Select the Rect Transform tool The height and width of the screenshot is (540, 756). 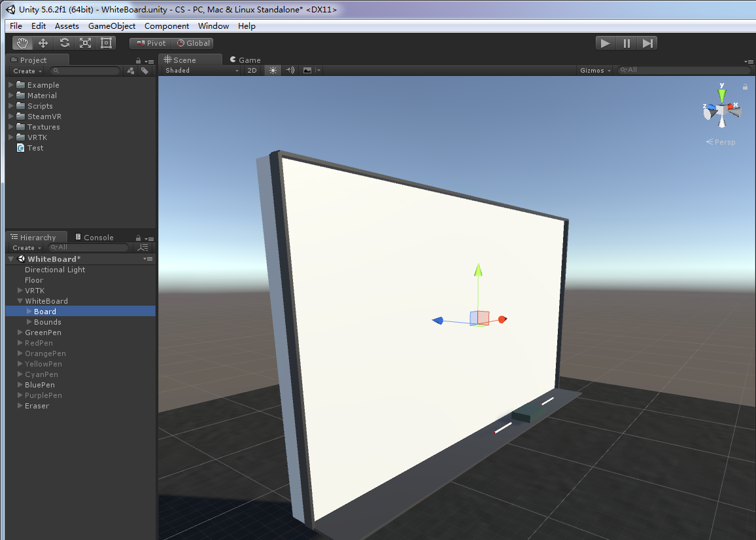point(106,43)
